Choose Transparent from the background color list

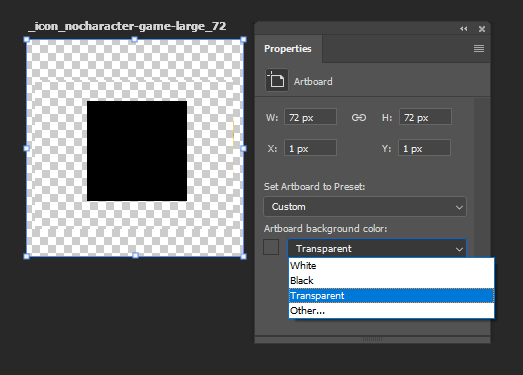(x=391, y=296)
